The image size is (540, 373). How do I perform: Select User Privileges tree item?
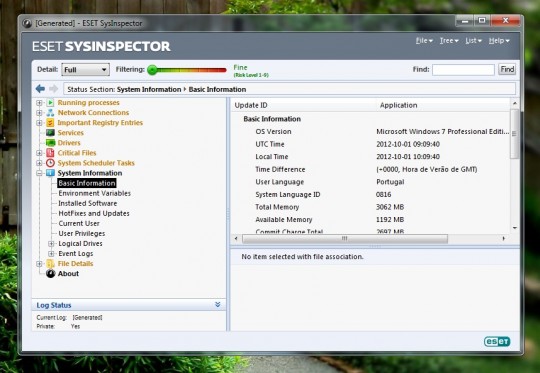pos(82,233)
